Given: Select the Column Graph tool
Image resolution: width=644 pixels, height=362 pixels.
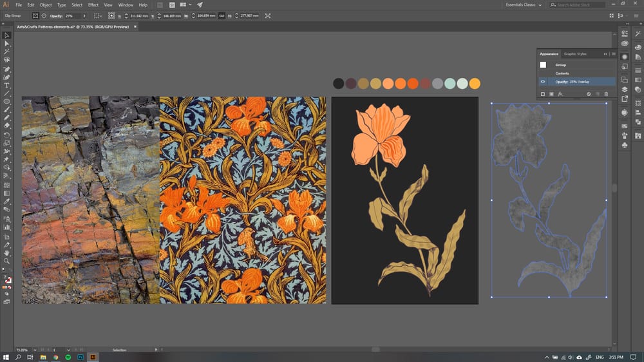Looking at the screenshot, I should [x=6, y=227].
